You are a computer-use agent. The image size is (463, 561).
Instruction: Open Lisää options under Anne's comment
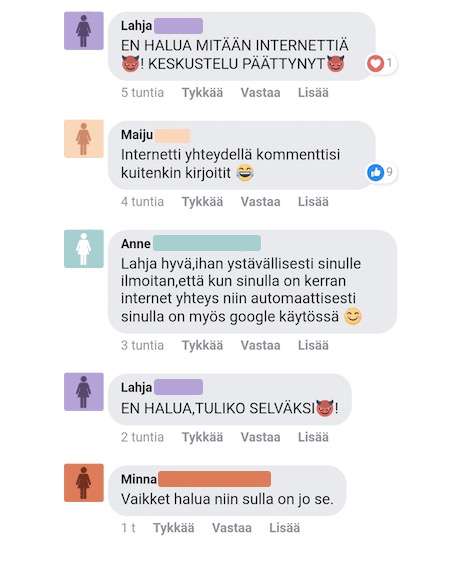coord(313,345)
